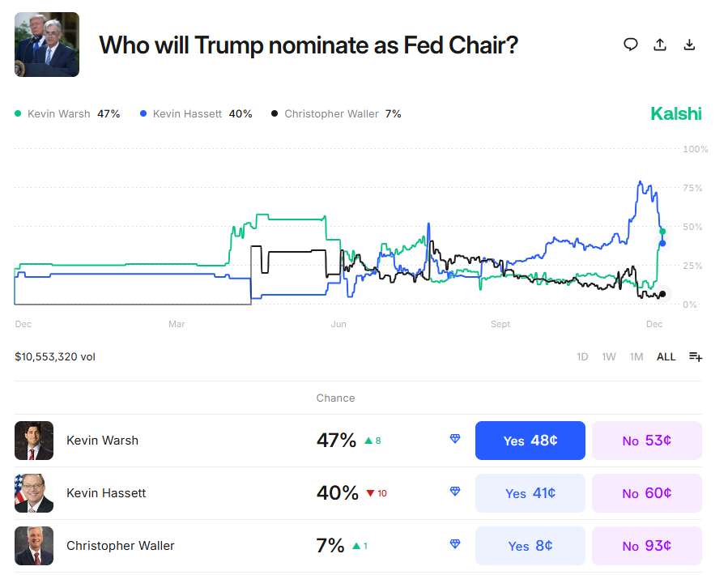728x575 pixels.
Task: Click the Kalshi logo
Action: (676, 113)
